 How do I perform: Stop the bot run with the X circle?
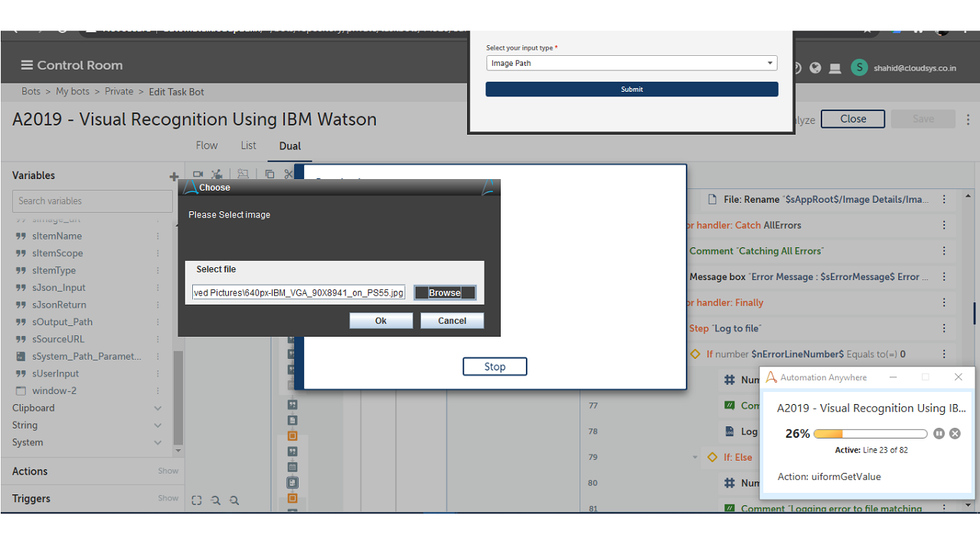pos(955,434)
